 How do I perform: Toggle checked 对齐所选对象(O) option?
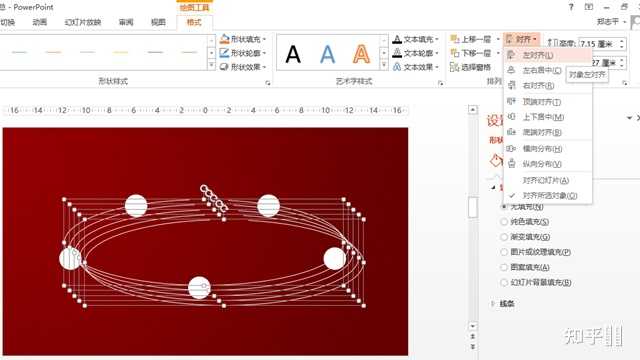(548, 196)
